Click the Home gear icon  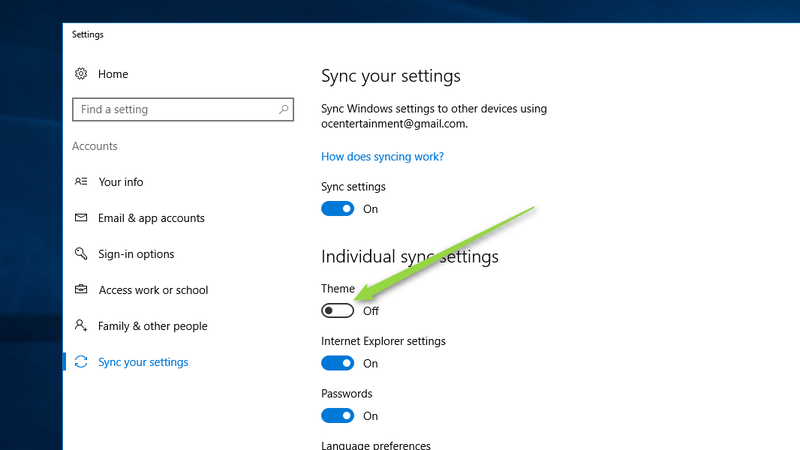coord(81,74)
